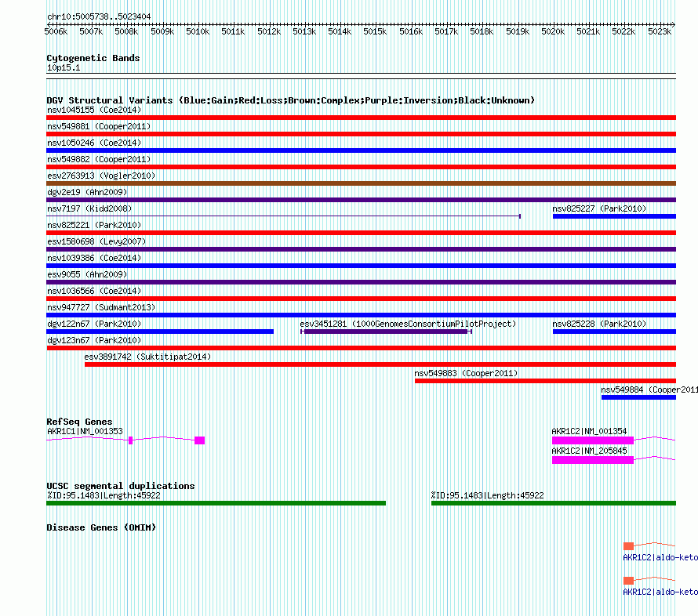Click the AKR1C2|NM_205845 magenta exon bar
This screenshot has height=616, width=698.
pyautogui.click(x=592, y=460)
